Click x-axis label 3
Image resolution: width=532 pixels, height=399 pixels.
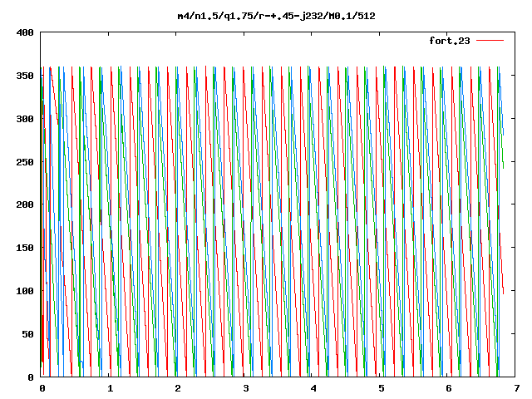coord(246,388)
